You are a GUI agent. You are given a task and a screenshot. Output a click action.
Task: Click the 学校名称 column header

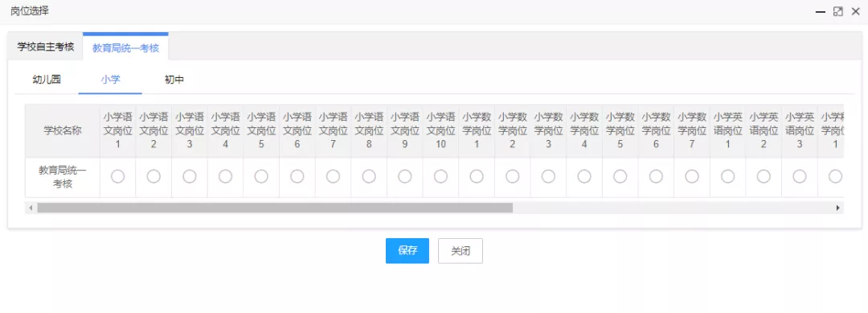point(63,130)
